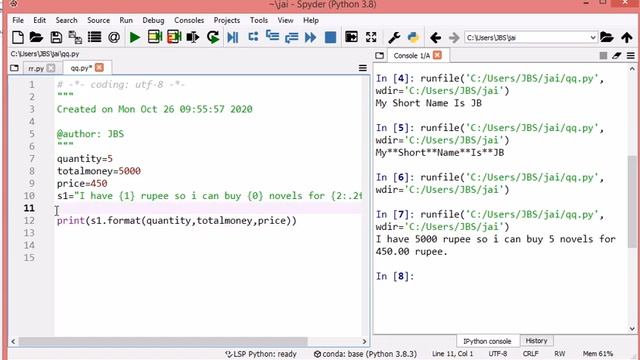Open the Debug menu
The width and height of the screenshot is (640, 360).
click(153, 20)
